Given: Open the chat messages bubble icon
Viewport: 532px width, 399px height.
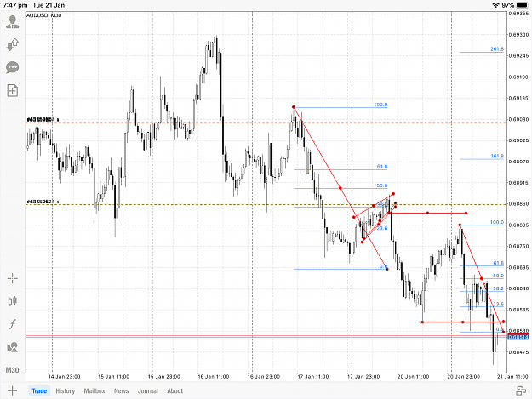Looking at the screenshot, I should click(x=13, y=67).
